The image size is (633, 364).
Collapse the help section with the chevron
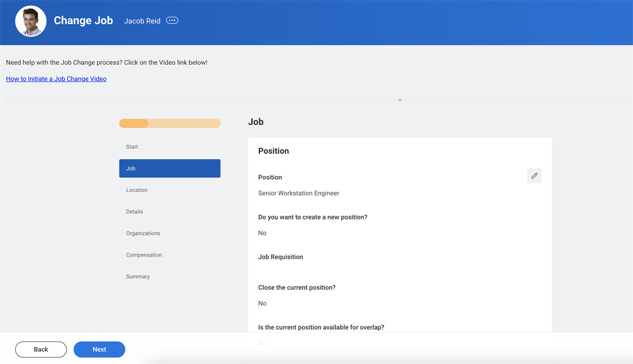coord(400,100)
